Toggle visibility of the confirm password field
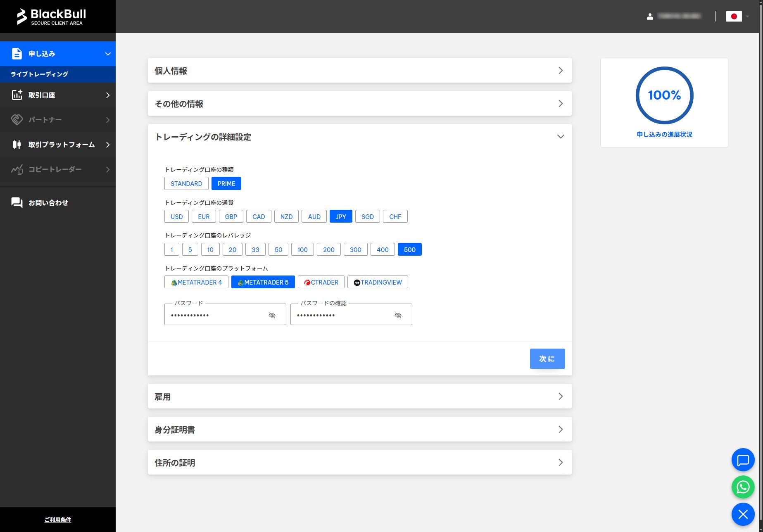 tap(398, 315)
